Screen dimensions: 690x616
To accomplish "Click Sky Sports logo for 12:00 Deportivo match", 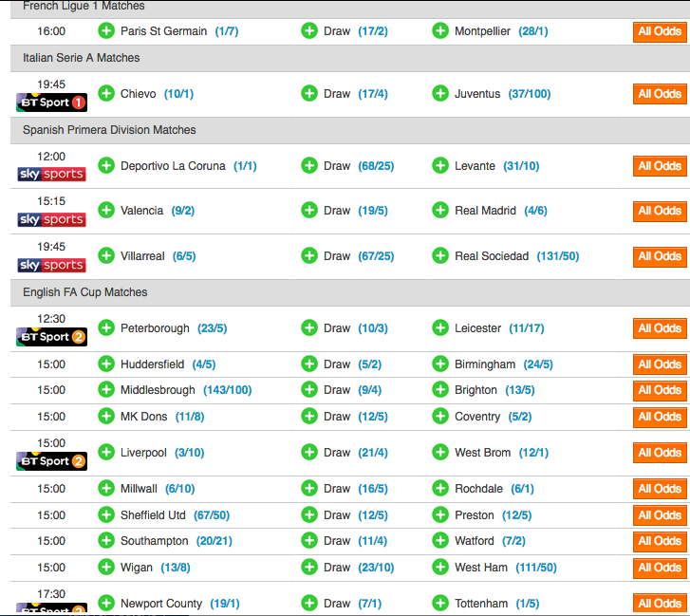I will pyautogui.click(x=51, y=175).
